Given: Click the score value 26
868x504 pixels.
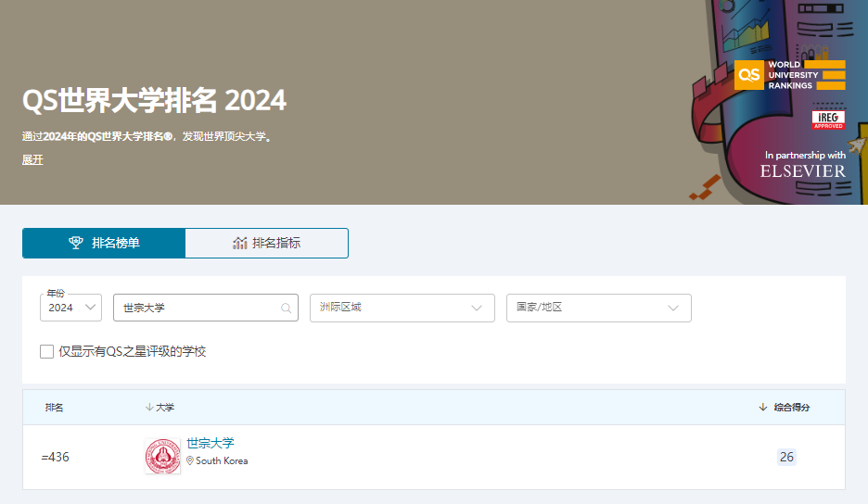Looking at the screenshot, I should pos(786,457).
